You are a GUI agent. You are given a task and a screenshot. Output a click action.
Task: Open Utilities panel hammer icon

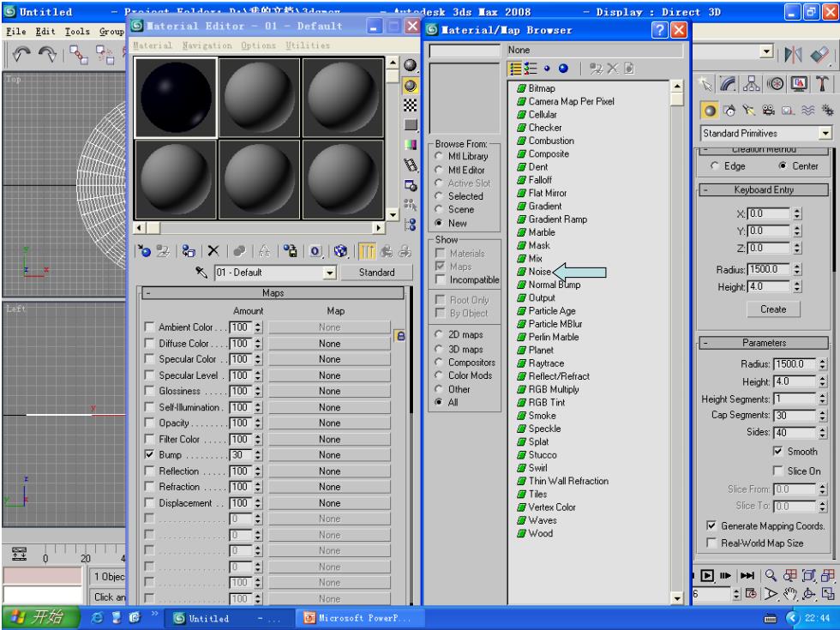[x=822, y=84]
